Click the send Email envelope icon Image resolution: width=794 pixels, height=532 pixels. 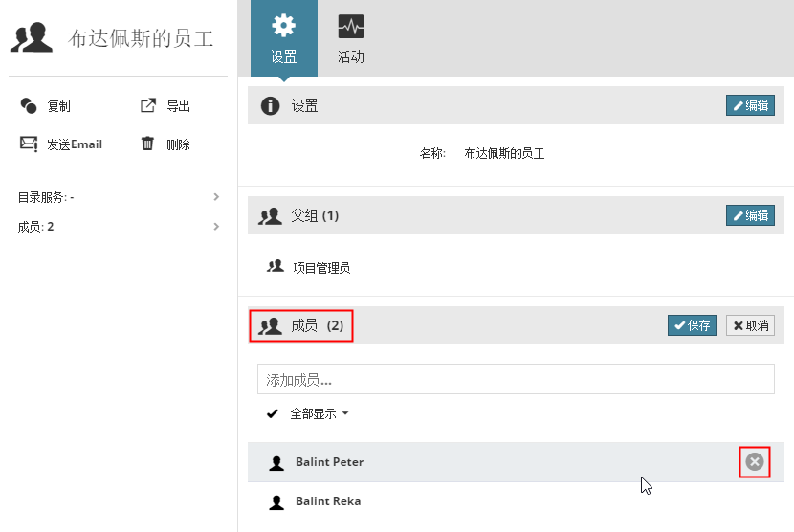pyautogui.click(x=29, y=144)
